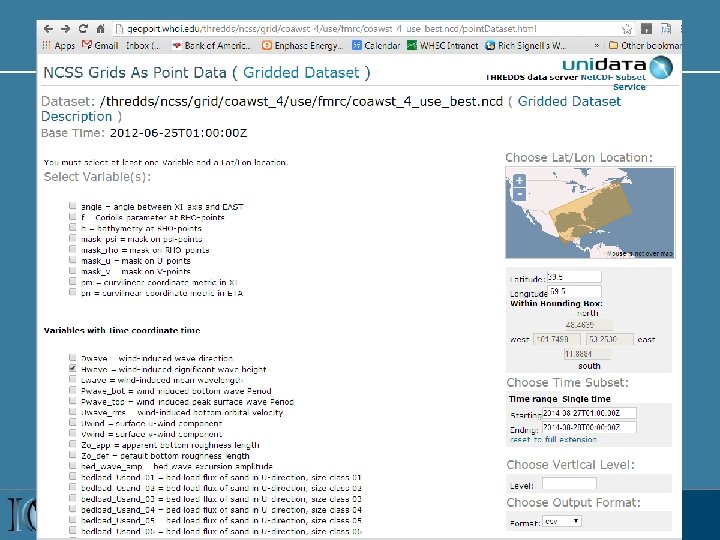Uncheck the Hwave significant wave height checkbox
Image resolution: width=720 pixels, height=540 pixels.
(x=73, y=368)
